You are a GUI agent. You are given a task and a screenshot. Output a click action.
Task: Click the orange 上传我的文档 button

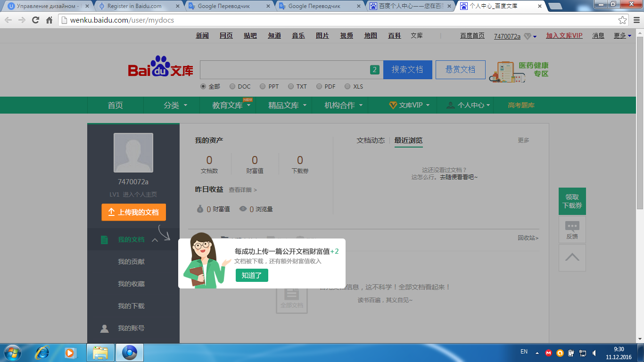(x=133, y=212)
